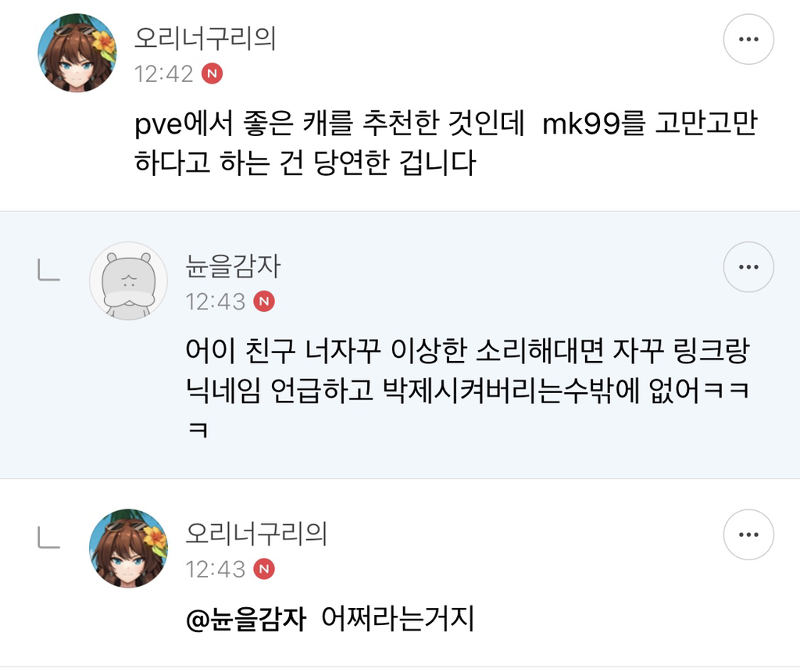
Task: Open 오리너구리의's avatar in the last reply
Action: coord(128,549)
